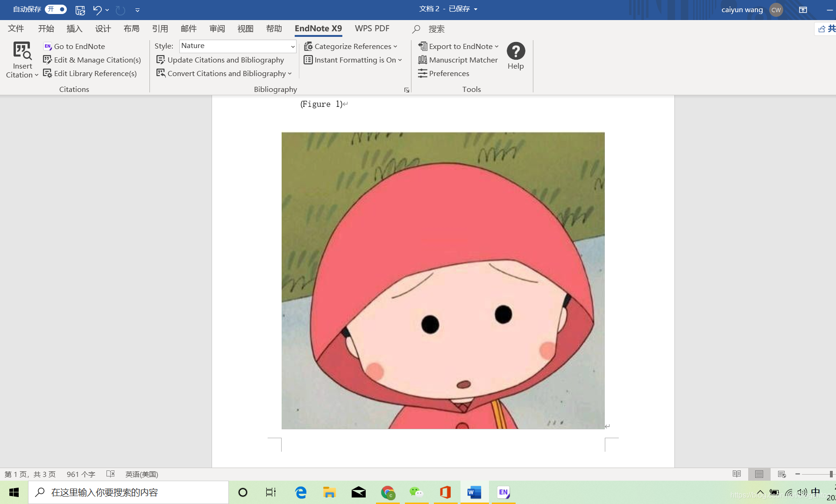Switch to the 插入 tab

(x=75, y=29)
